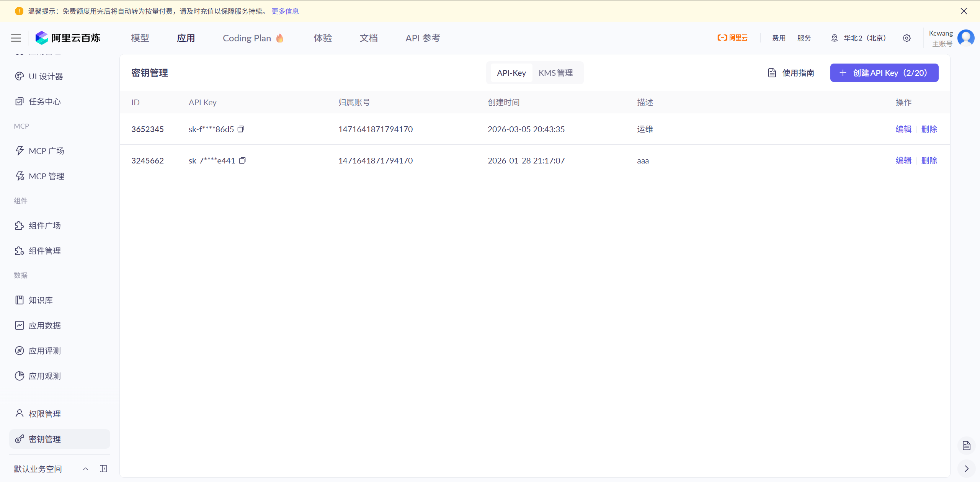Screen dimensions: 980x482
Task: Collapse the sidebar panel icon
Action: point(103,469)
